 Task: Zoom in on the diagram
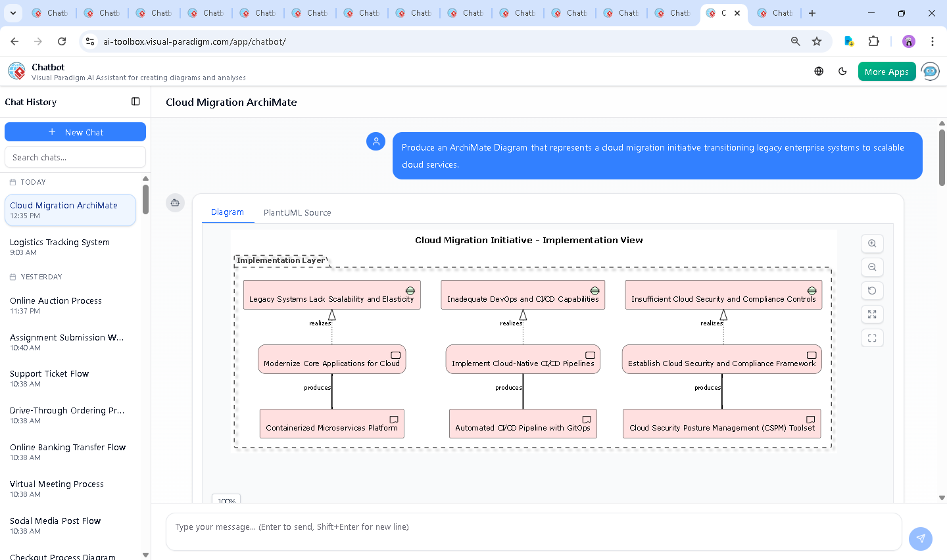click(872, 243)
